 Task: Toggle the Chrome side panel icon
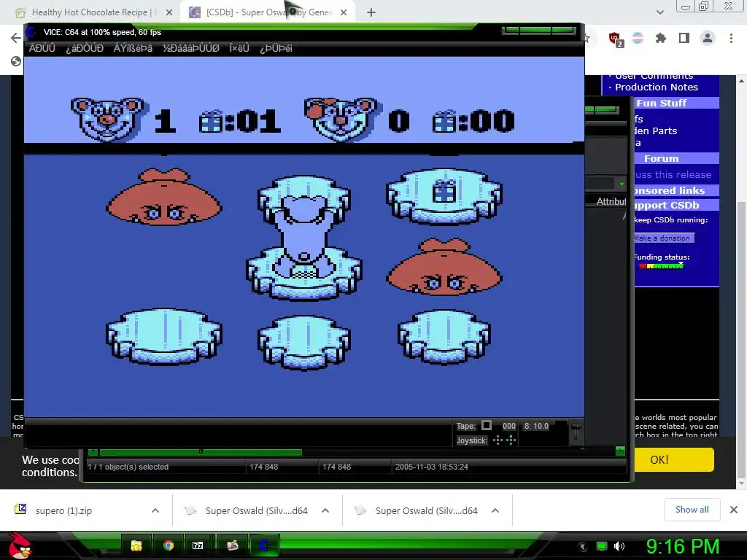684,38
